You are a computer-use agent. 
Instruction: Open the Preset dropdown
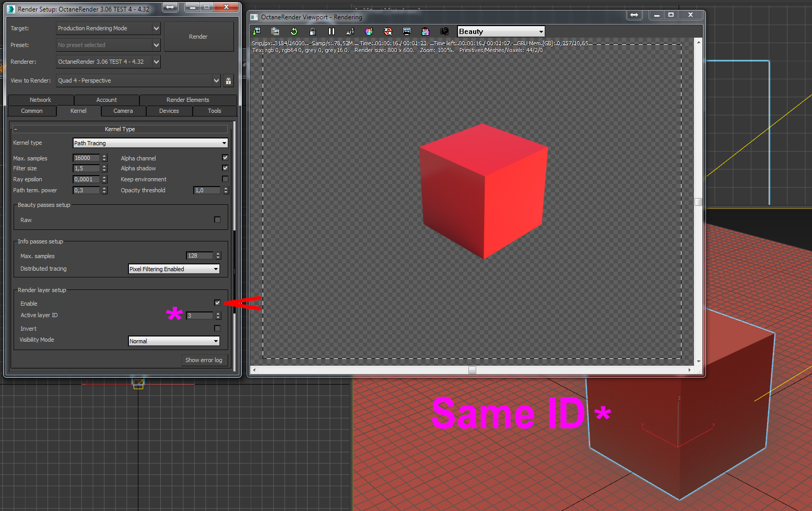[108, 45]
